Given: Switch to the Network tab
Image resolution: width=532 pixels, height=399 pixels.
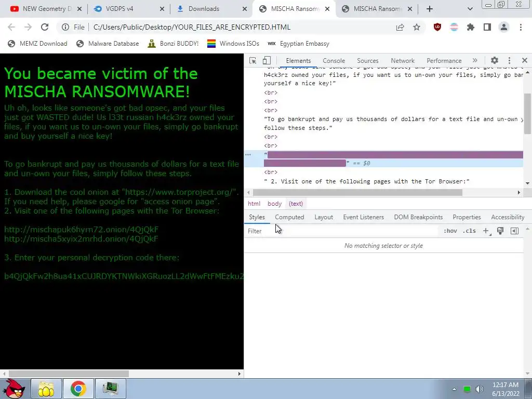Looking at the screenshot, I should click(x=403, y=61).
